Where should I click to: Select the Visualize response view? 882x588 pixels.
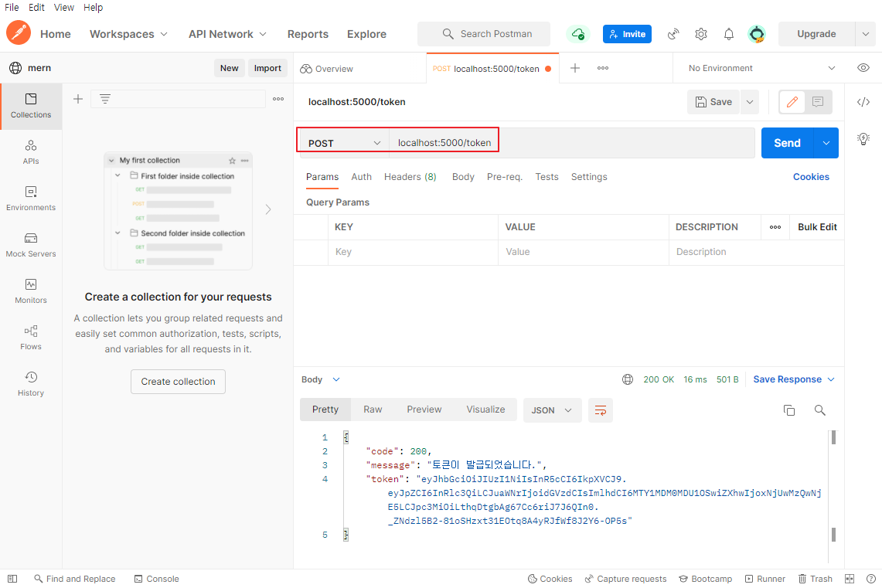click(x=485, y=410)
